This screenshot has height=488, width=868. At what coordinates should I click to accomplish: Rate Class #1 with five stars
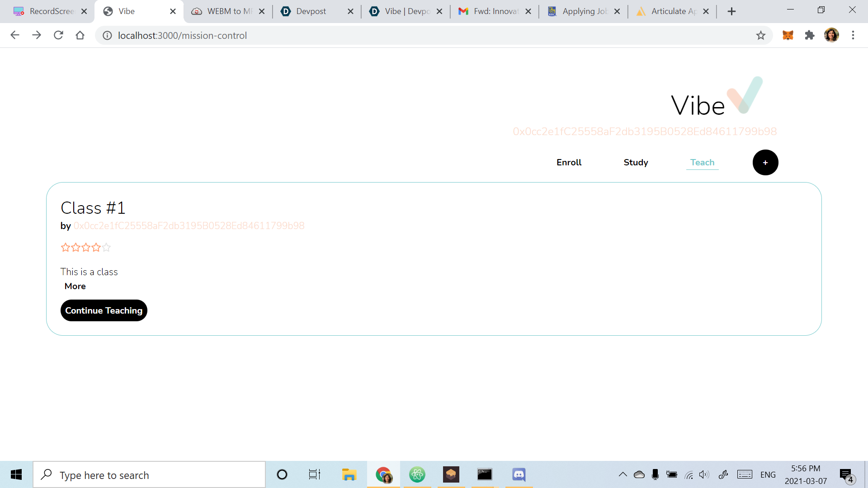106,247
